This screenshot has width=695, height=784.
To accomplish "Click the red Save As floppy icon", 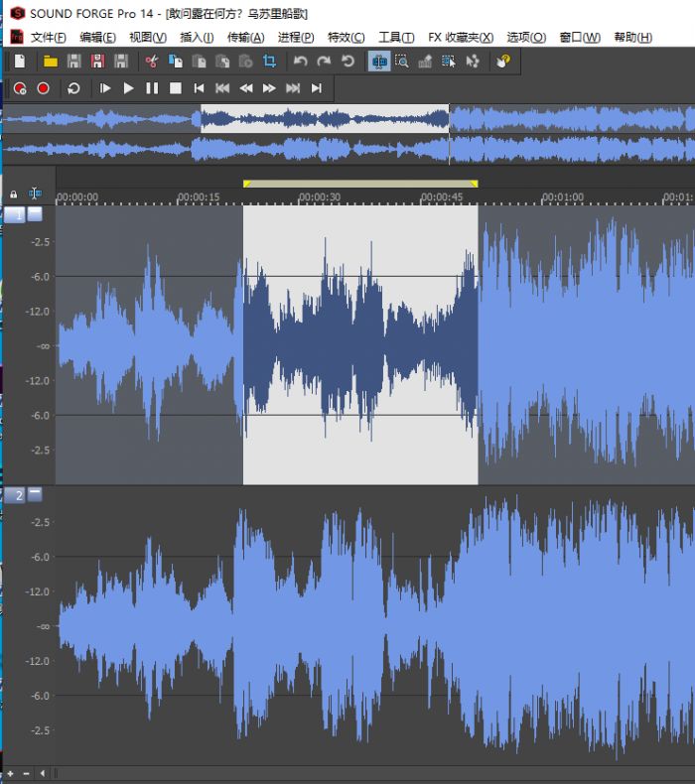I will [x=97, y=62].
